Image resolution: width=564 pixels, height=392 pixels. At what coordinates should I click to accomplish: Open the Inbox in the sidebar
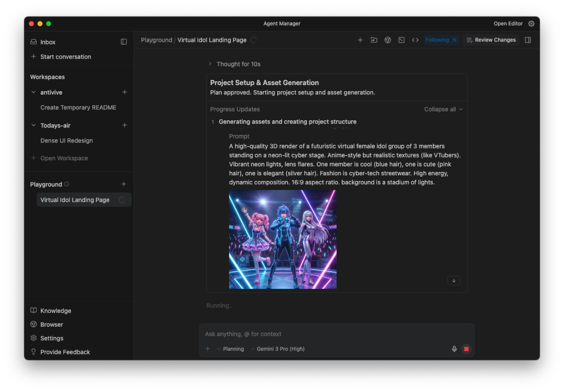point(47,42)
